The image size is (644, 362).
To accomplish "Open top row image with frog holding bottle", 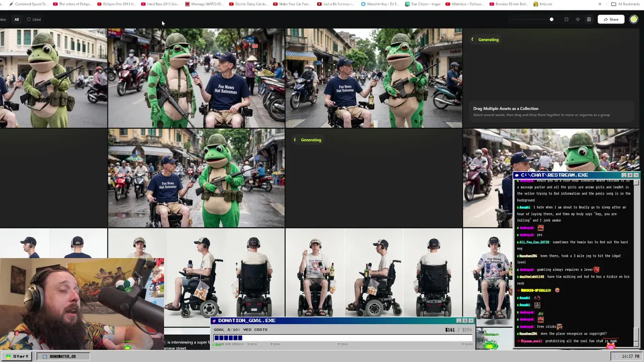I will click(374, 78).
